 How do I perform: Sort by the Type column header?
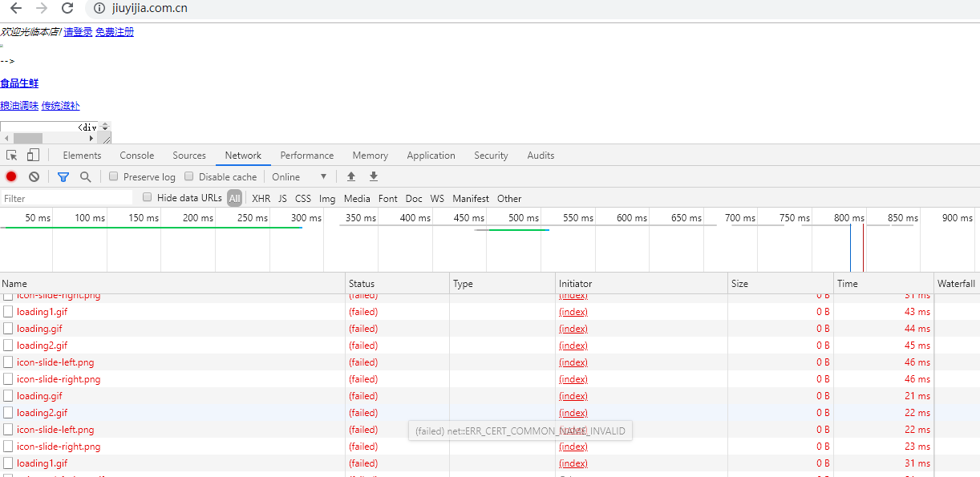pyautogui.click(x=503, y=283)
